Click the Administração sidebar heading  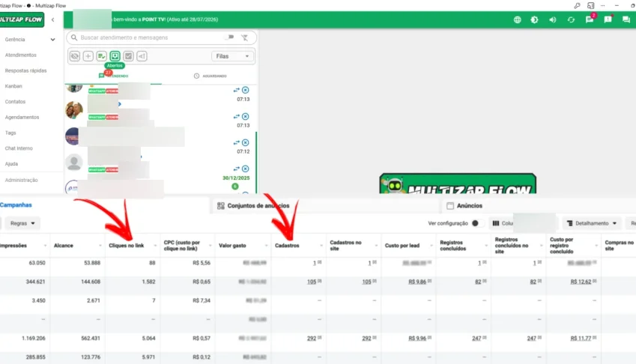click(x=22, y=180)
